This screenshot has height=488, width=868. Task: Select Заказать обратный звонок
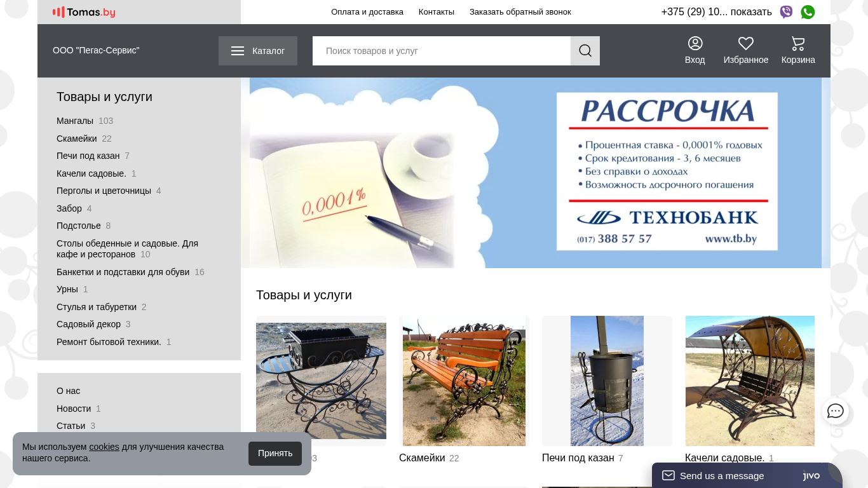point(520,12)
